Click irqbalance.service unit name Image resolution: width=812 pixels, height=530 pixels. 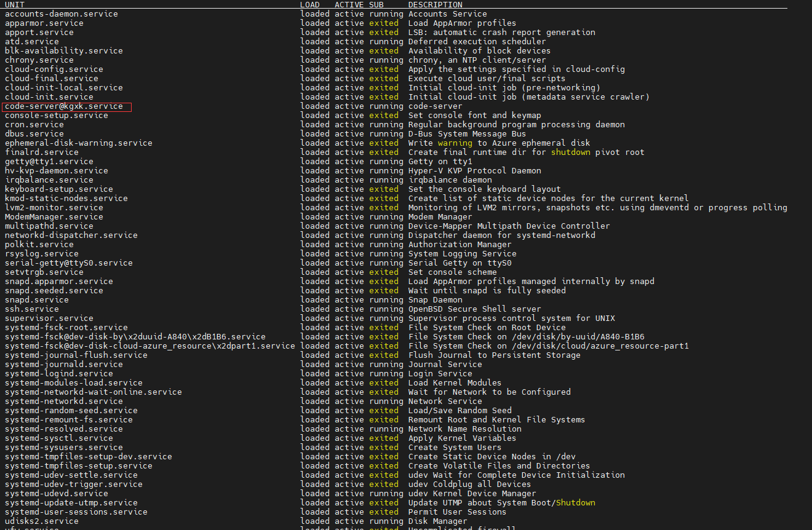[x=49, y=180]
